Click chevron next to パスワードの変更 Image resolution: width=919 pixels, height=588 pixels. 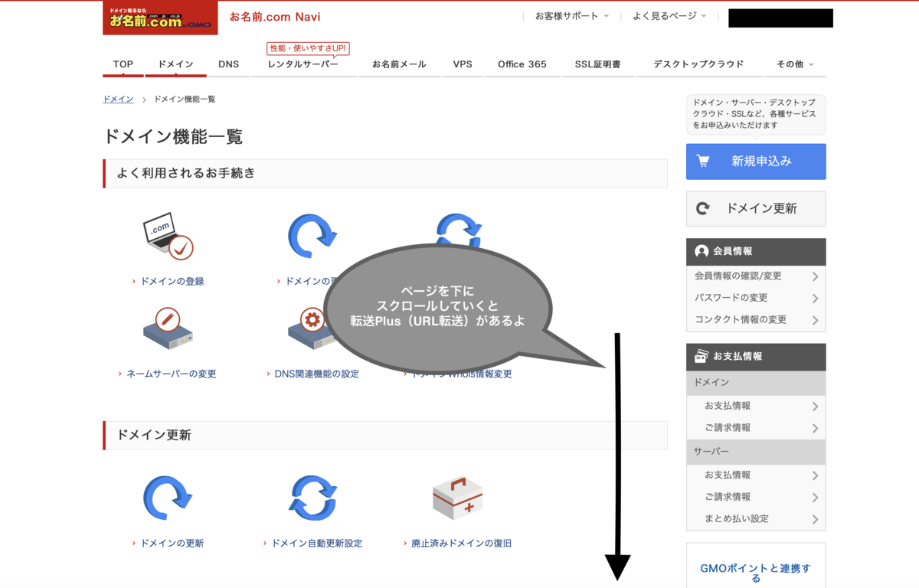pyautogui.click(x=815, y=299)
